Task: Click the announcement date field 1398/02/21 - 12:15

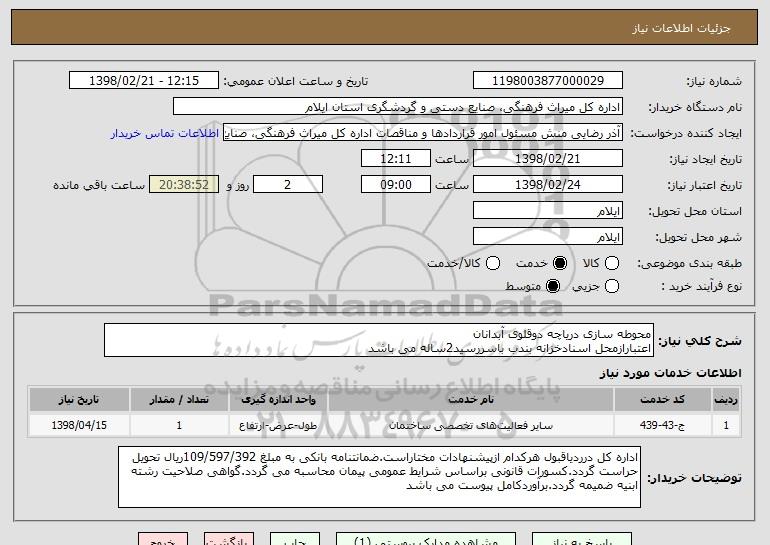Action: 144,81
